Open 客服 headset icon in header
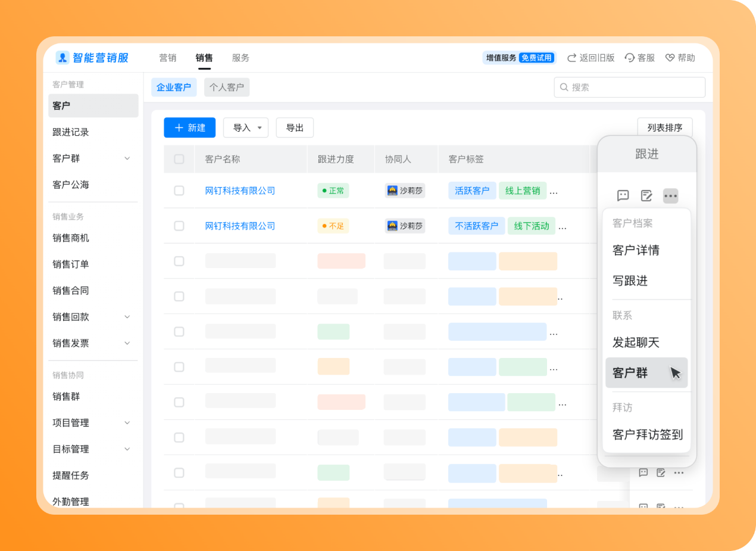756x551 pixels. 629,58
